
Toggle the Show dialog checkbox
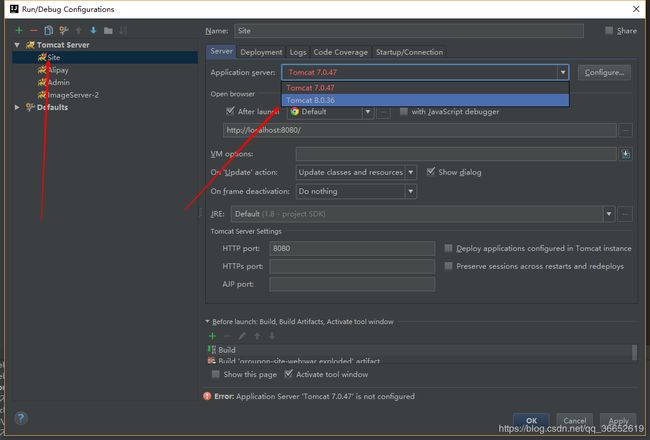click(431, 172)
